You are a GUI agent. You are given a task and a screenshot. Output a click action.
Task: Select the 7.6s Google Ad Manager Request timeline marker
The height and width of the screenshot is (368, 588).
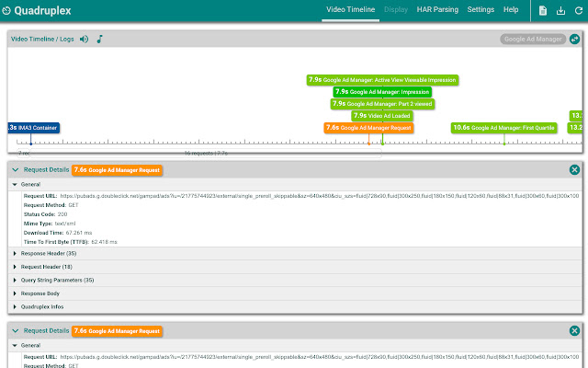[368, 128]
